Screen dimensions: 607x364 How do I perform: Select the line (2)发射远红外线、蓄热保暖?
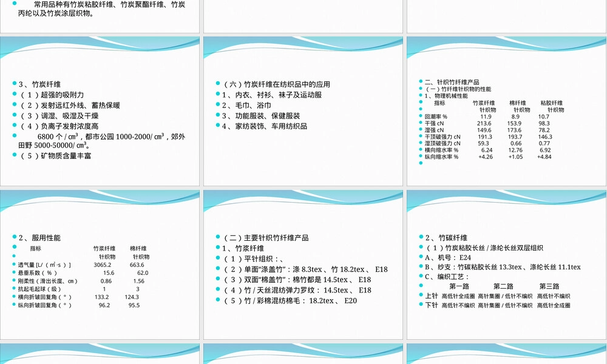pos(70,105)
